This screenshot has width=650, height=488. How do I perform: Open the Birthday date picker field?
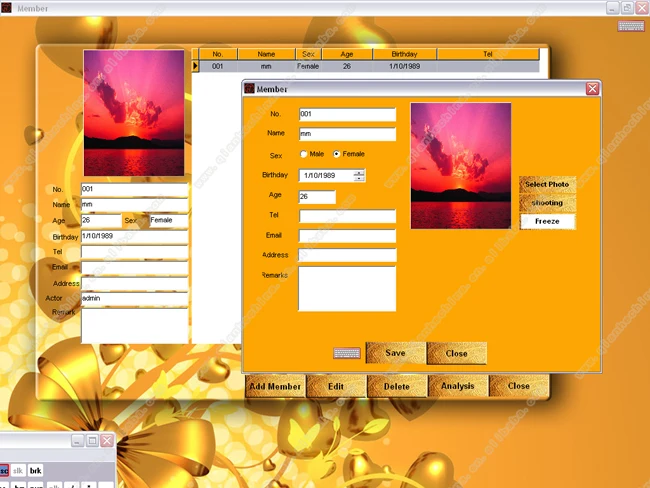click(327, 175)
